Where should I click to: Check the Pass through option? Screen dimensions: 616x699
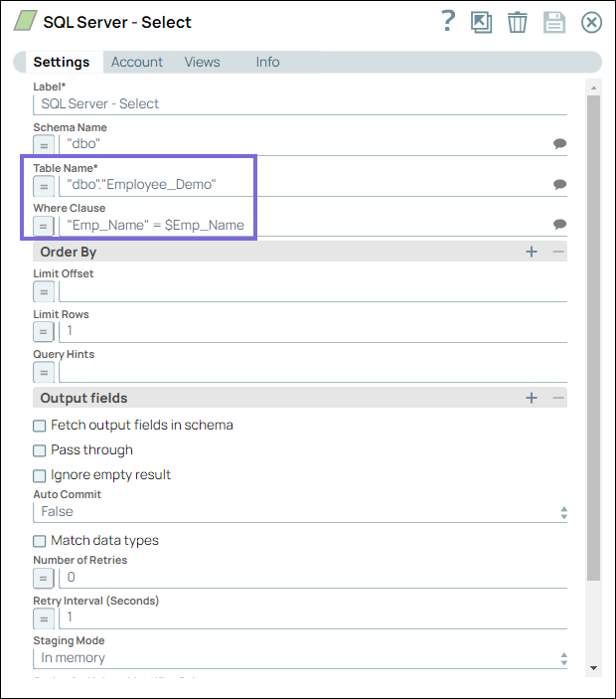pyautogui.click(x=39, y=450)
